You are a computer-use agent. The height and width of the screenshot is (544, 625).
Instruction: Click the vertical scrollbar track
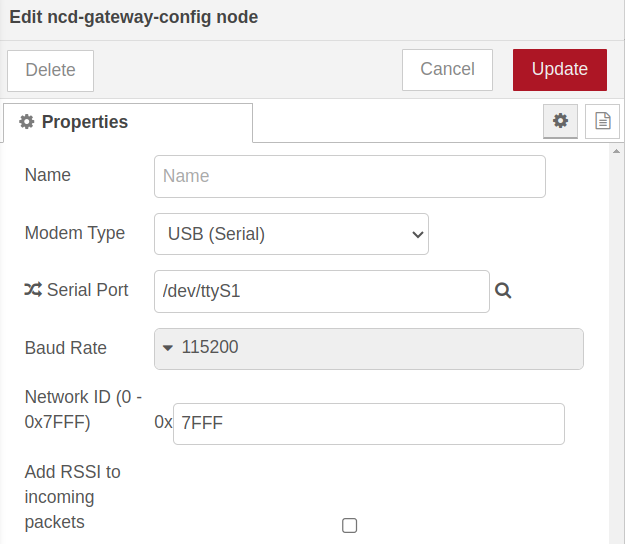click(x=617, y=350)
